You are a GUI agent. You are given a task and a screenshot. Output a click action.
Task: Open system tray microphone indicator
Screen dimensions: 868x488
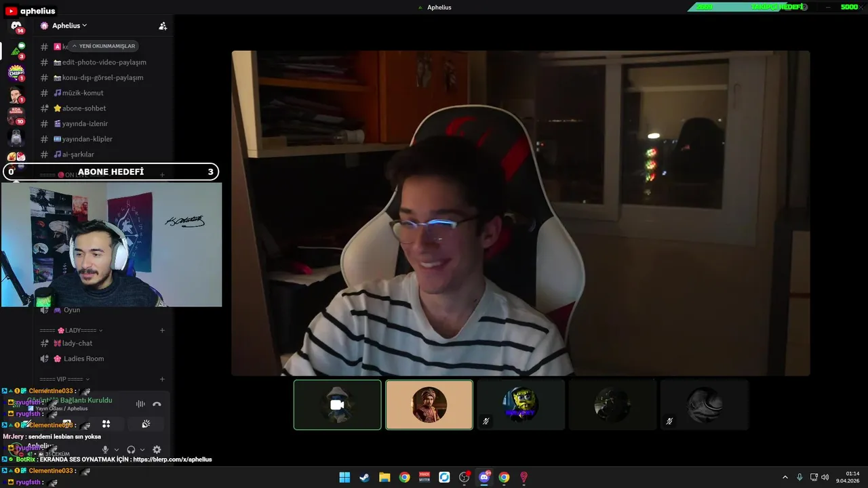(800, 477)
